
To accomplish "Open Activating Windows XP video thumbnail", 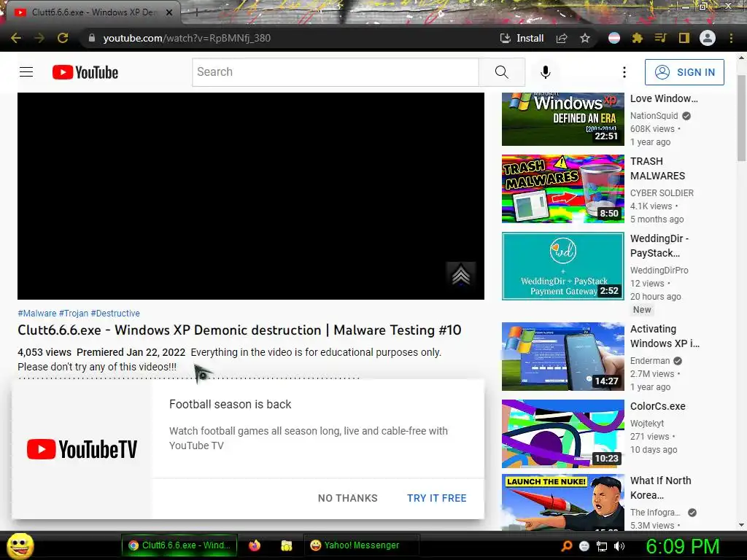I will pos(562,356).
